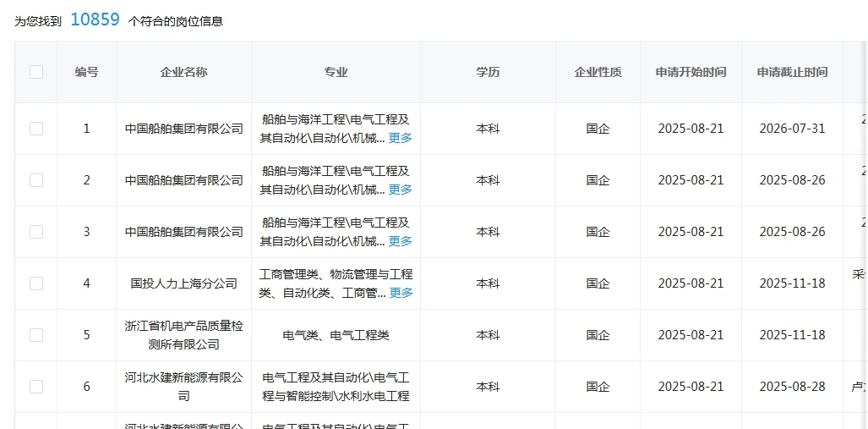
Task: Check the box for row 3
Action: tap(36, 232)
